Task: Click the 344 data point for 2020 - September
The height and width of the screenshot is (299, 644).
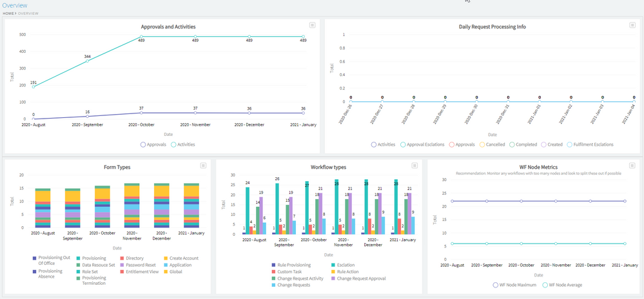Action: click(x=87, y=61)
